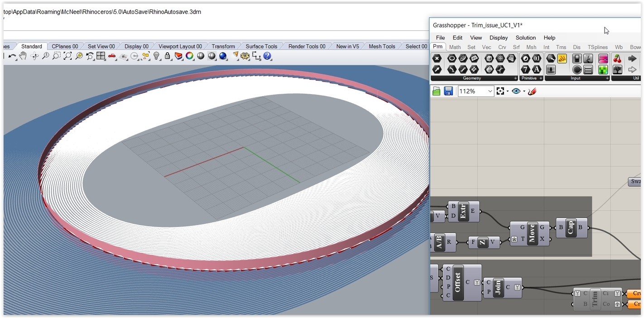The height and width of the screenshot is (318, 644).
Task: Click the Undo View Change icon
Action: pyautogui.click(x=90, y=56)
